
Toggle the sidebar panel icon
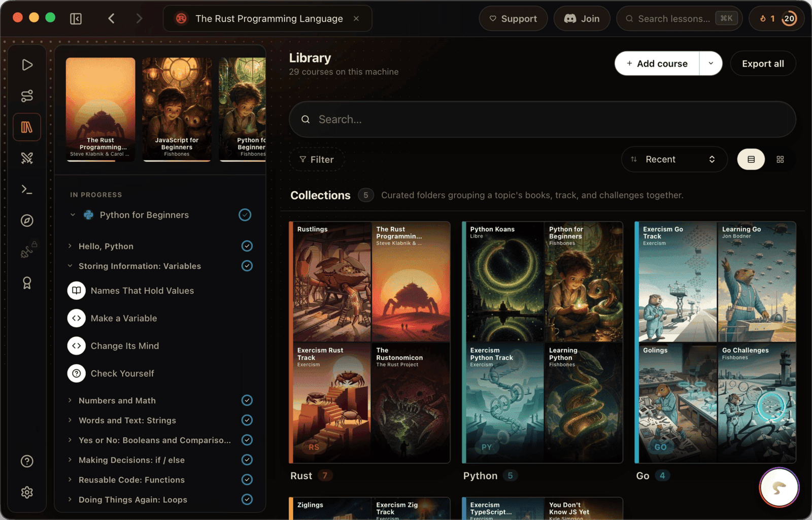[76, 19]
